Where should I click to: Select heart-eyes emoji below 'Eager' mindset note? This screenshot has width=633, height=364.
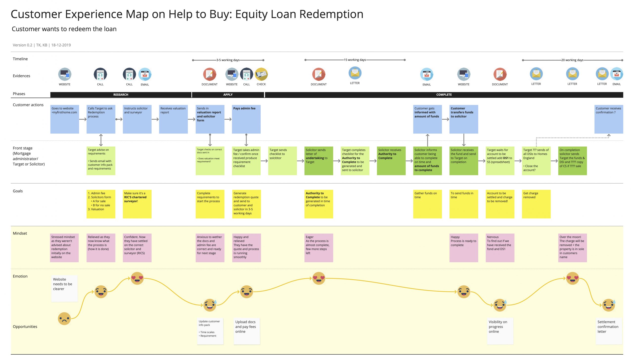click(x=319, y=278)
